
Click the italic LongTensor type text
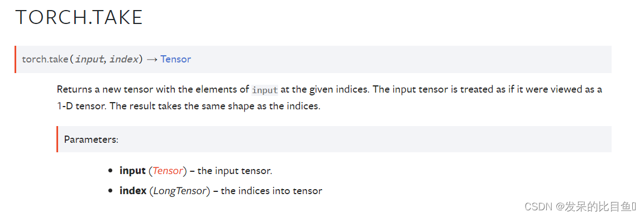(179, 191)
